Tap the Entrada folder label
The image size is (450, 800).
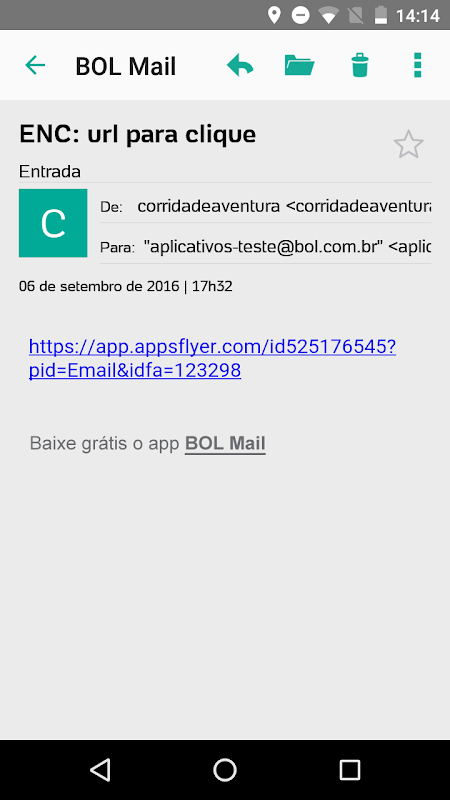[49, 172]
